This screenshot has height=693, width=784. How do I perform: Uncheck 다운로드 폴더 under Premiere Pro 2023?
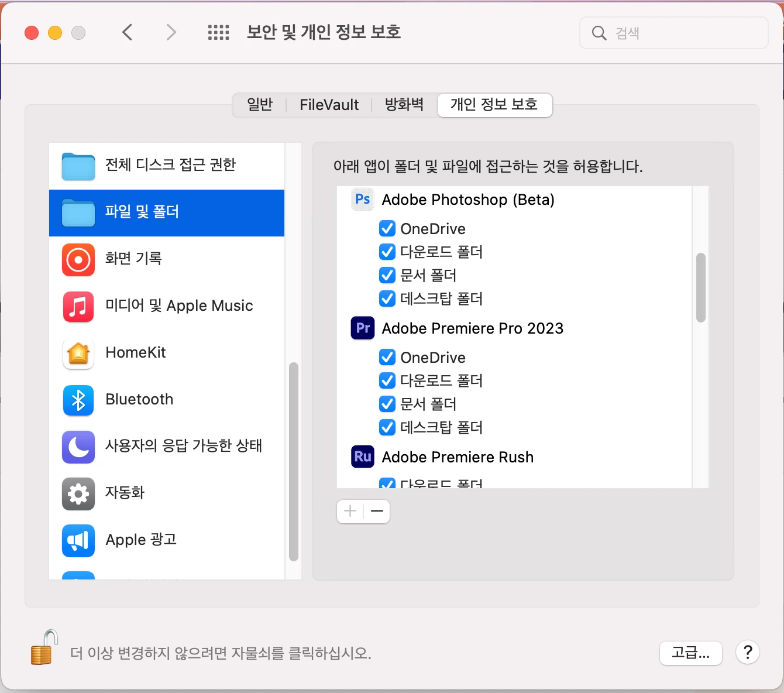click(x=387, y=380)
